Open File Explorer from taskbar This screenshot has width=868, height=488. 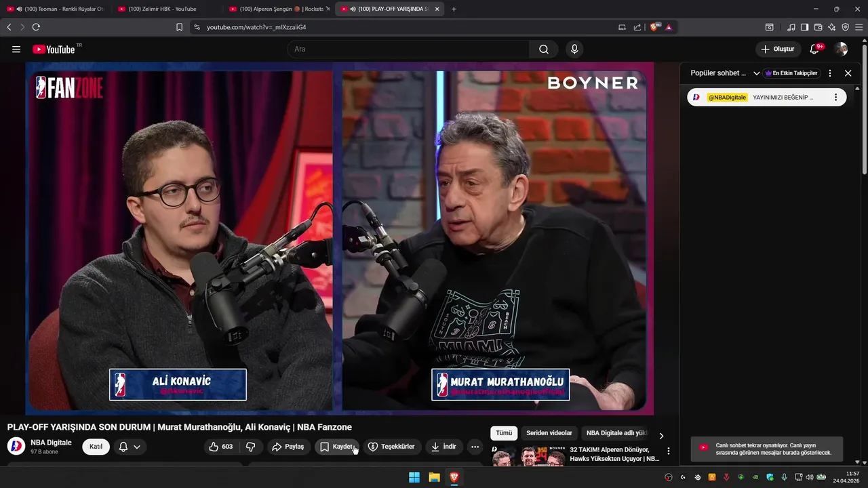434,477
